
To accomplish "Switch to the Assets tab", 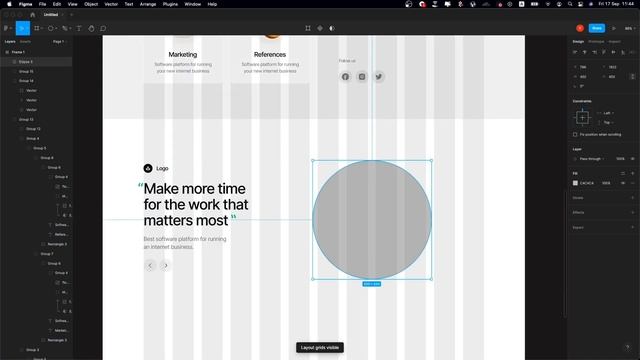I will pyautogui.click(x=25, y=42).
